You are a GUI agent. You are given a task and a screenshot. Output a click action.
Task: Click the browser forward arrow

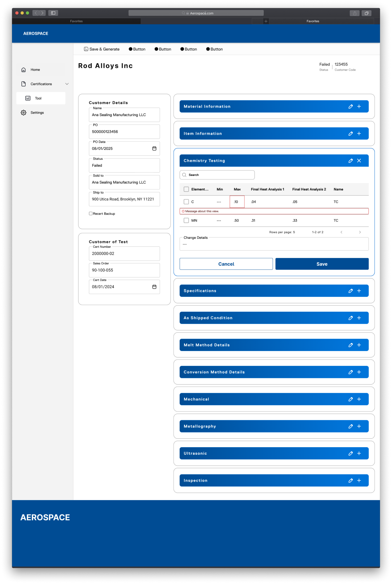pos(42,13)
